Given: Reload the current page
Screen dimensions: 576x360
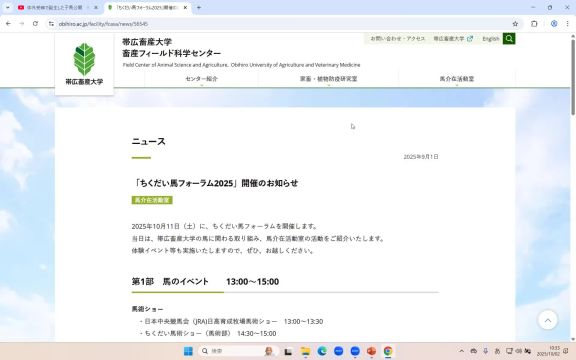Looking at the screenshot, I should tap(35, 24).
